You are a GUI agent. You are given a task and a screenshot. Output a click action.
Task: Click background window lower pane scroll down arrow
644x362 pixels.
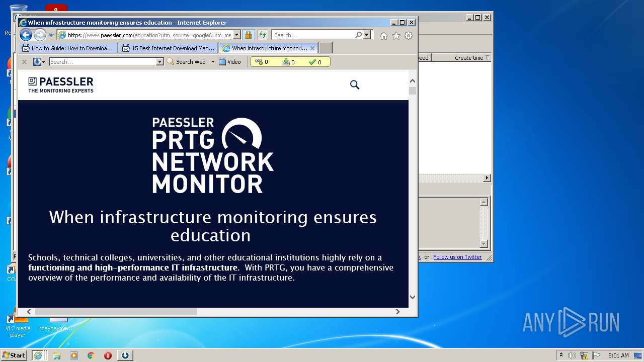[484, 244]
